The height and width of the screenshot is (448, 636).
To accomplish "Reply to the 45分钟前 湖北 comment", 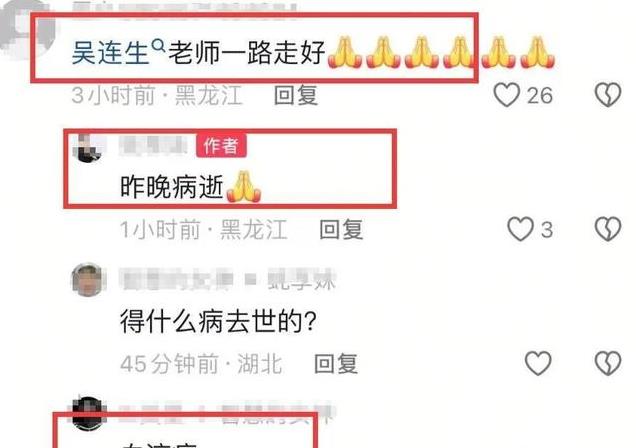I will 336,364.
